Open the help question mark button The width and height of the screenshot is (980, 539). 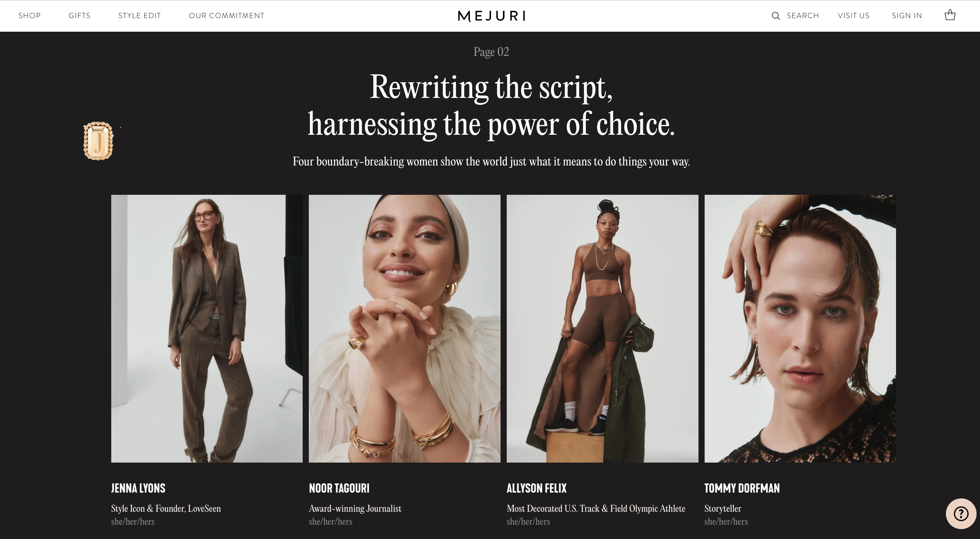[x=961, y=513]
